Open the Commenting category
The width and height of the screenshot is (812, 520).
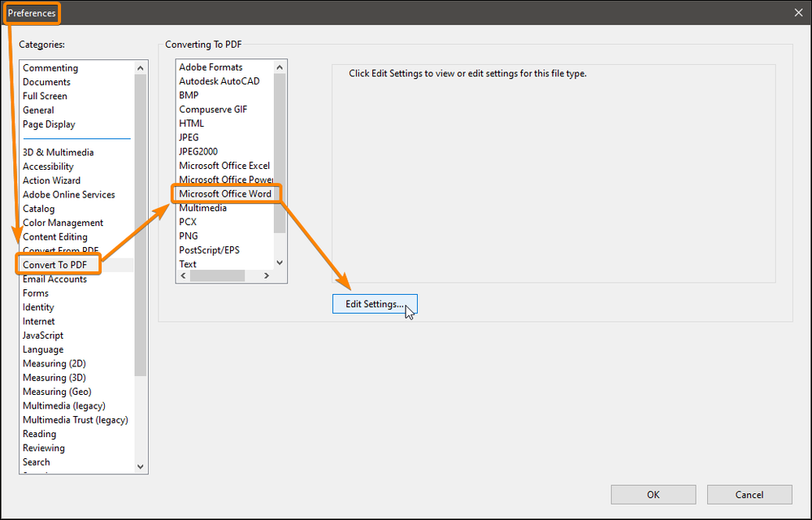click(x=50, y=67)
